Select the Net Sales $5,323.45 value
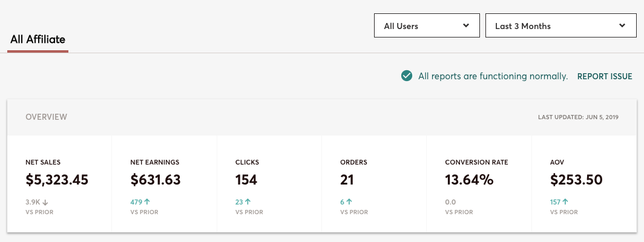Image resolution: width=644 pixels, height=242 pixels. (x=57, y=180)
